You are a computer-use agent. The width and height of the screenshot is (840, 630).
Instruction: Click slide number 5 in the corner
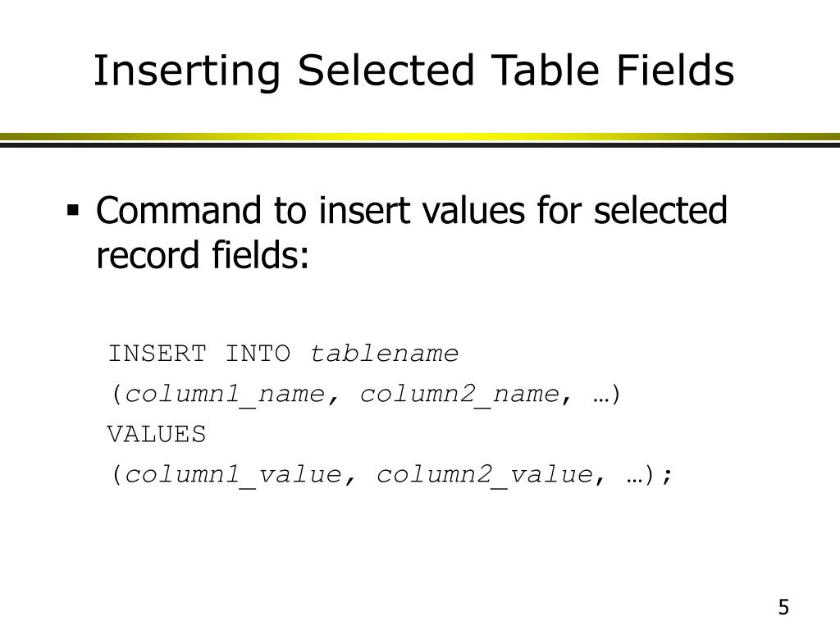tap(783, 607)
